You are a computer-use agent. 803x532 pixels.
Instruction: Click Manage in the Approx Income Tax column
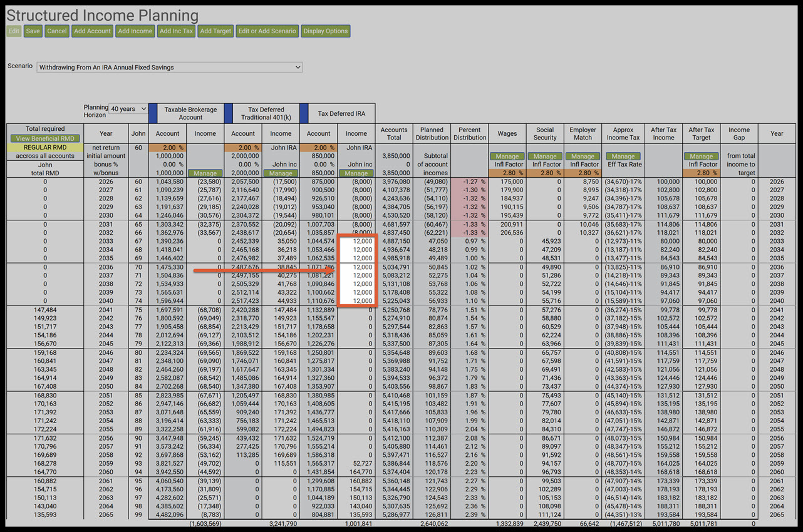point(623,156)
